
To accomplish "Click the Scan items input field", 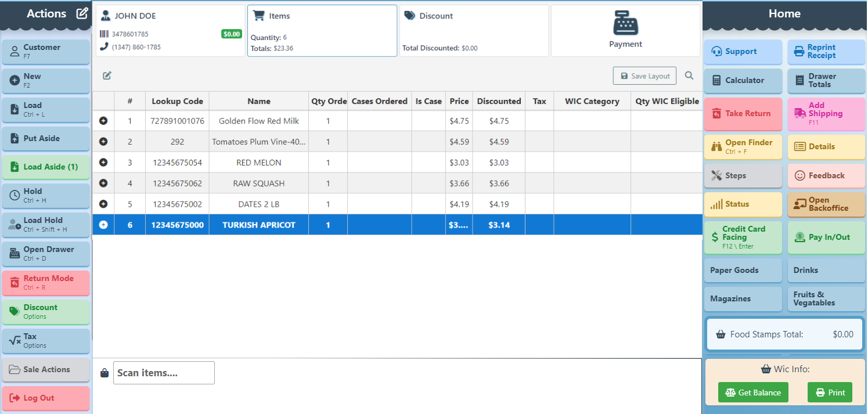I will pos(164,373).
